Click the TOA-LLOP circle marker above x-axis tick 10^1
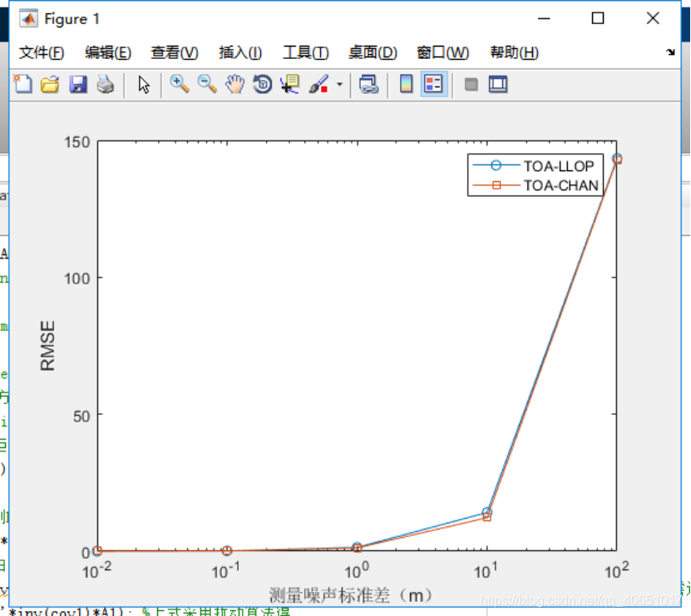 coord(486,511)
